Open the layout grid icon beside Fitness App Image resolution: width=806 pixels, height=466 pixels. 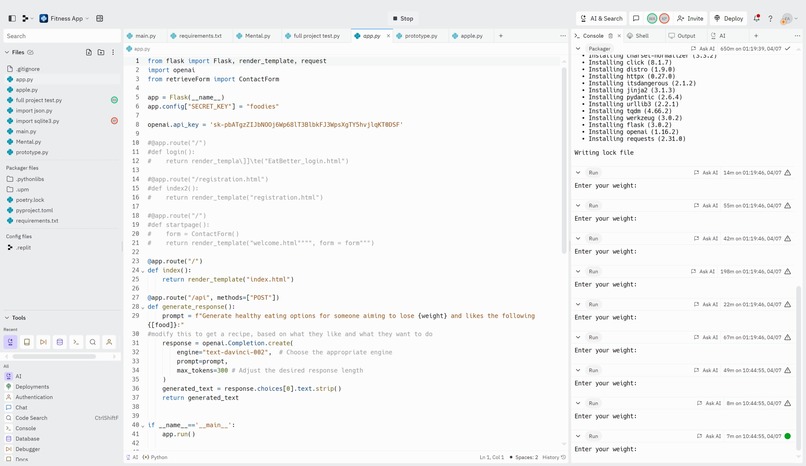[100, 18]
